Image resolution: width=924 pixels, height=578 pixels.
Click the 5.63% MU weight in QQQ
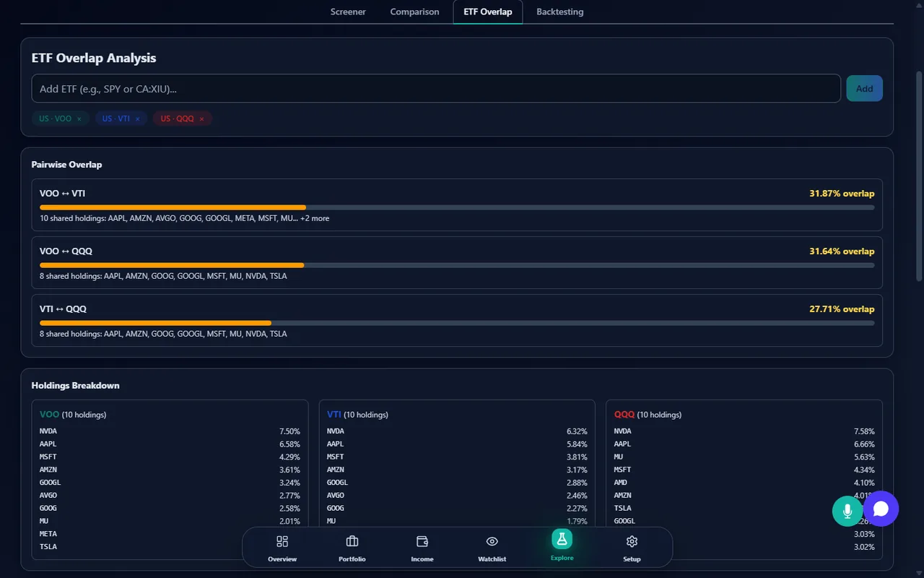[x=864, y=457]
